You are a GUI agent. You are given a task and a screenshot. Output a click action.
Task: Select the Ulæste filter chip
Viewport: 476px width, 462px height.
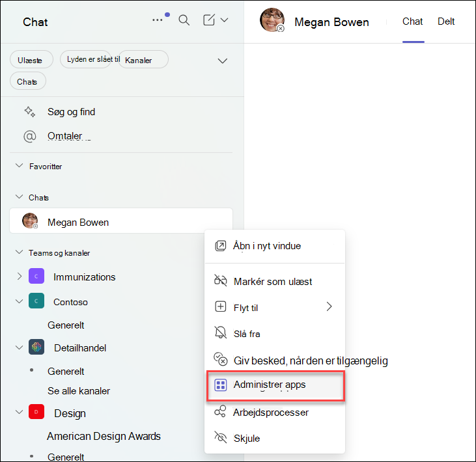(31, 60)
